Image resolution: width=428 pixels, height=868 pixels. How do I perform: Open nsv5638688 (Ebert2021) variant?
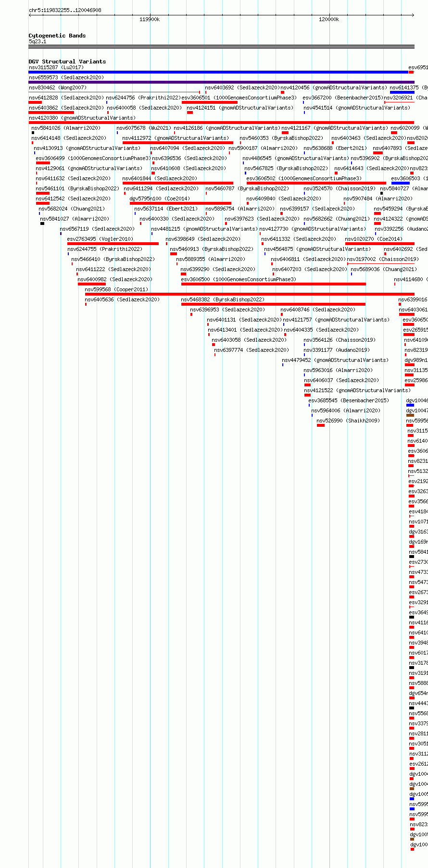(x=335, y=148)
